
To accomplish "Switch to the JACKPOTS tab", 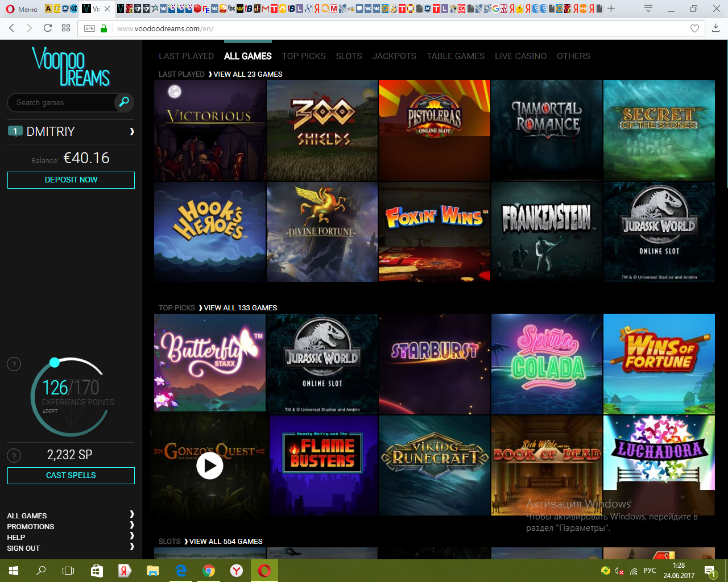I will pos(394,56).
